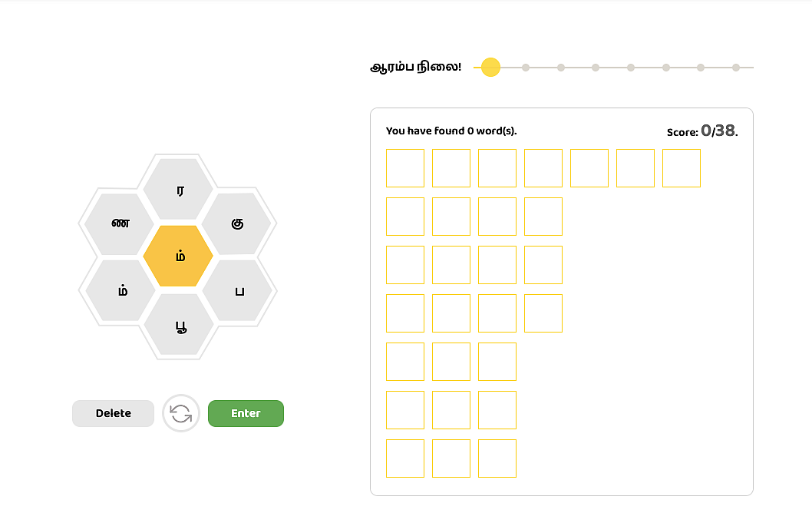
Task: Select the hexagon letter ப
Action: coord(237,290)
